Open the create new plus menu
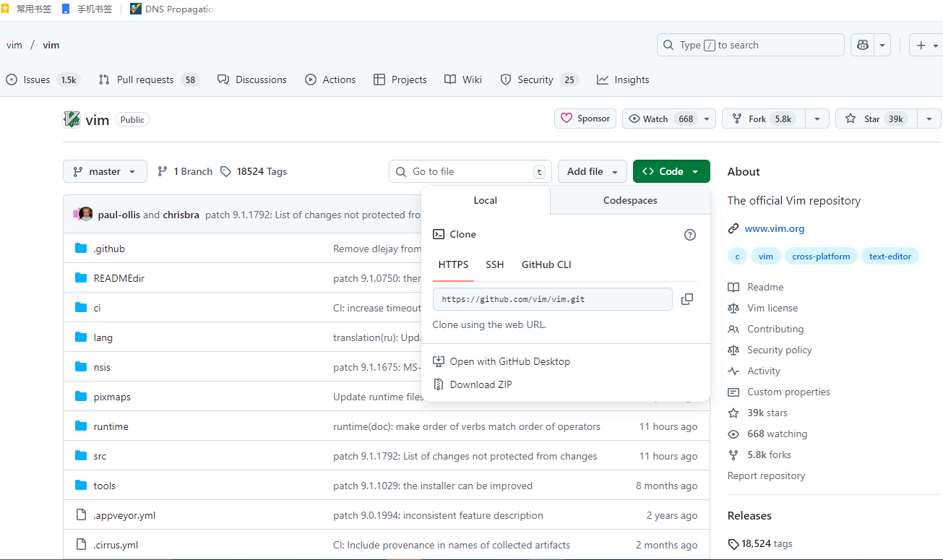Screen dimensions: 943x560 [x=926, y=45]
